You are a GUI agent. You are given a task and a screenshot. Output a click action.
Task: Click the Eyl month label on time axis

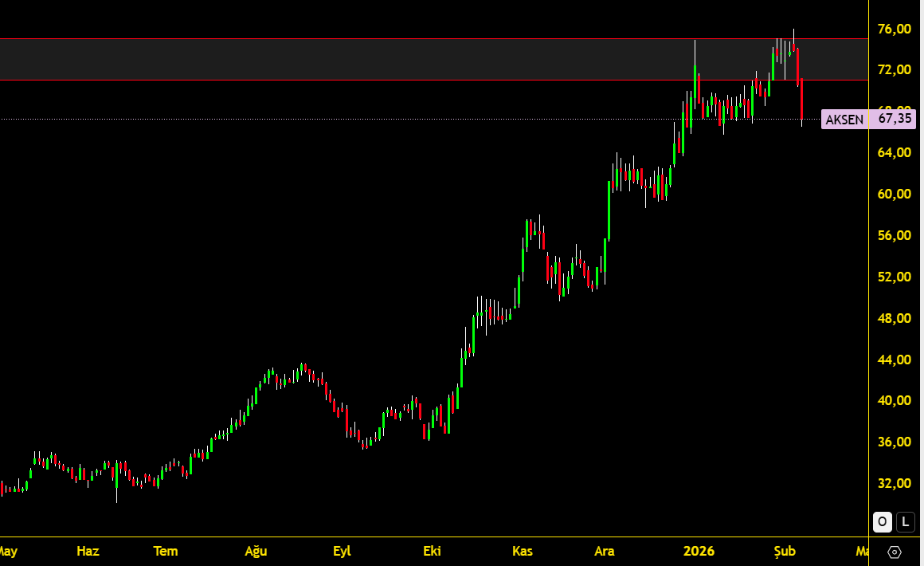click(342, 552)
